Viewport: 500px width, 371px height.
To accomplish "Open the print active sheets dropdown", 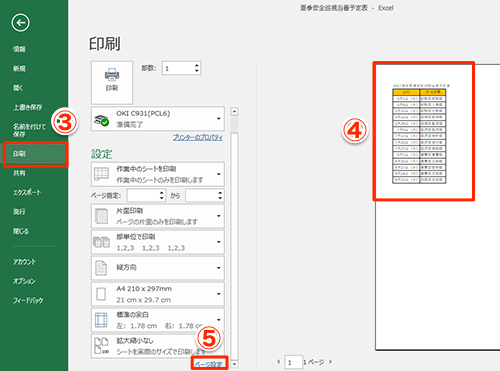I will click(158, 174).
